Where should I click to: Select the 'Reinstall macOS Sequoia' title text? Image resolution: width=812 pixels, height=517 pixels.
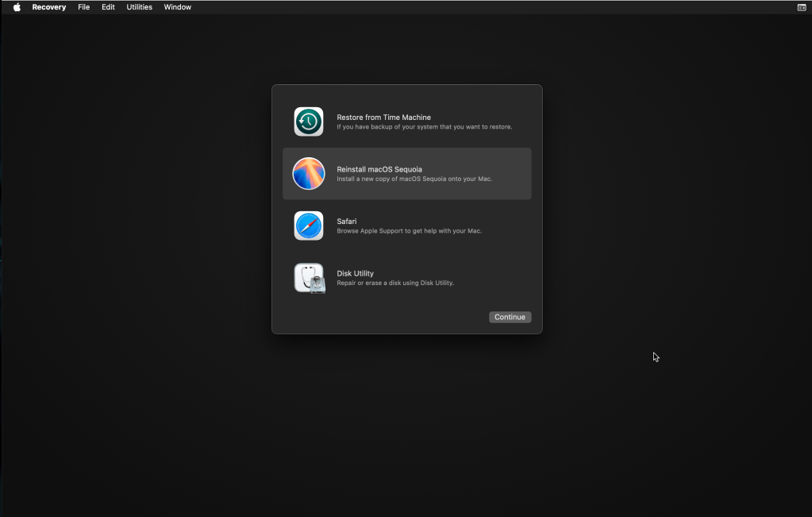(379, 169)
